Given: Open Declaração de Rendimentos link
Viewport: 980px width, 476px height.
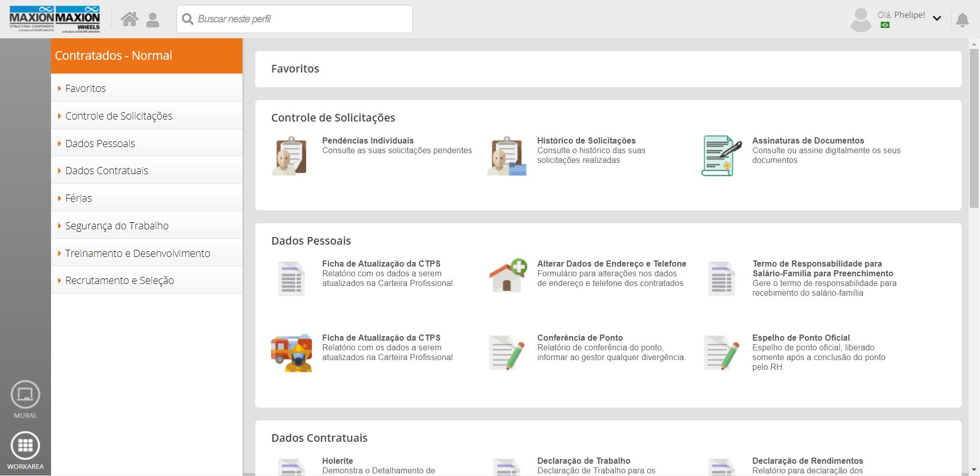Looking at the screenshot, I should (807, 461).
